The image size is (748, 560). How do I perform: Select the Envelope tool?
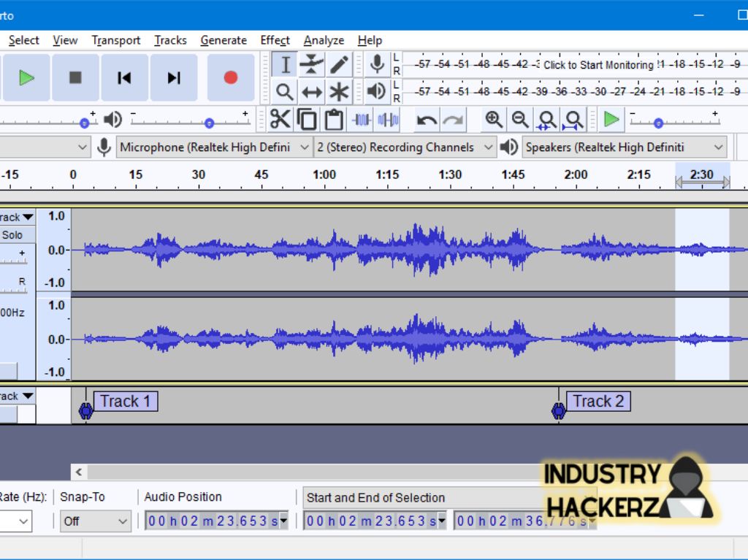tap(311, 64)
